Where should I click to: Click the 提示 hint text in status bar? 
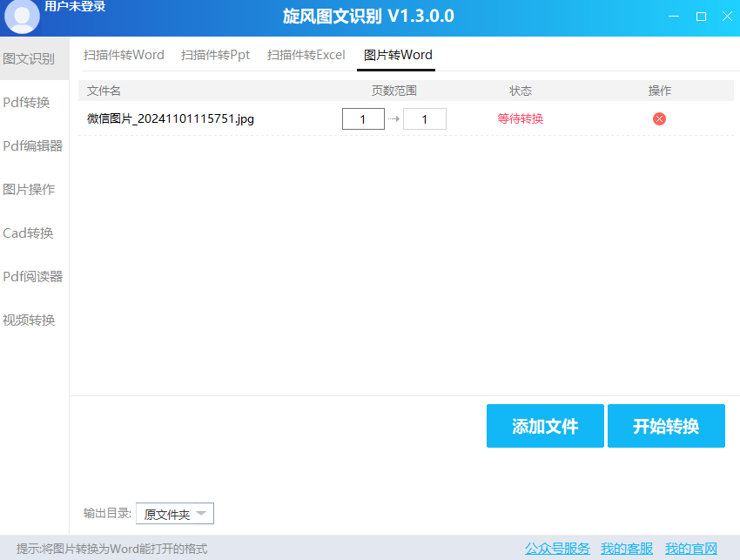111,549
